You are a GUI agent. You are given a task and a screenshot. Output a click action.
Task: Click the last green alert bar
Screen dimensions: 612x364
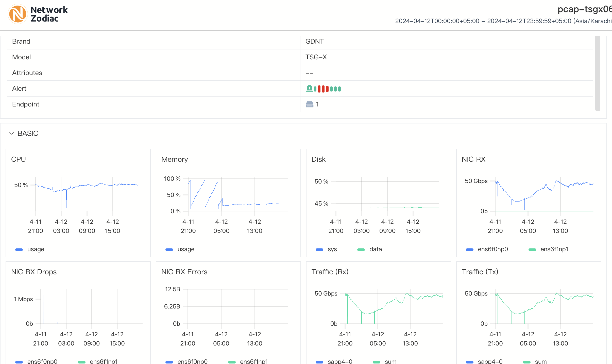click(339, 89)
